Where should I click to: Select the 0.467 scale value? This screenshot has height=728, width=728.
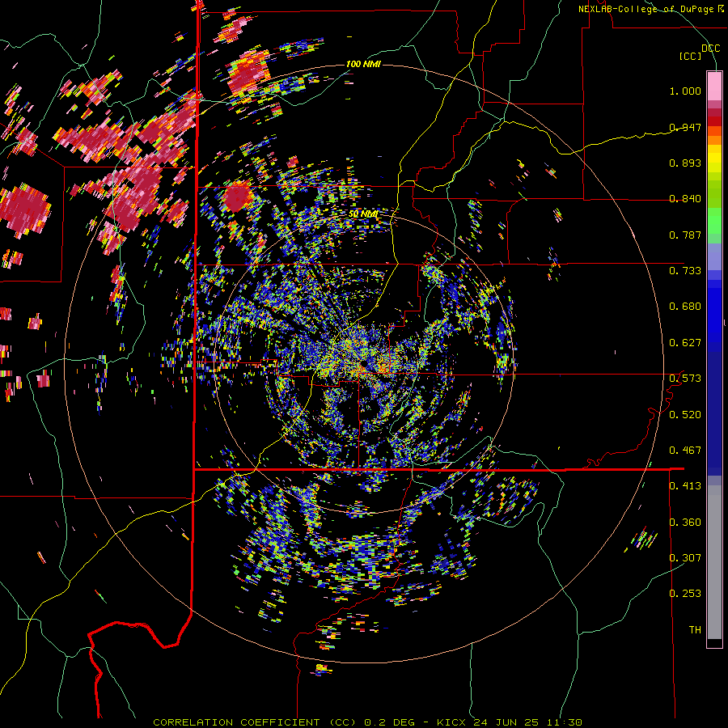685,451
